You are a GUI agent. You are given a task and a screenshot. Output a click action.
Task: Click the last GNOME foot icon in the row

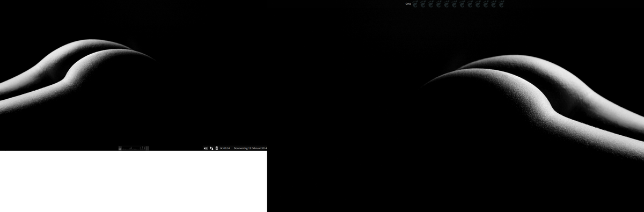(x=501, y=4)
